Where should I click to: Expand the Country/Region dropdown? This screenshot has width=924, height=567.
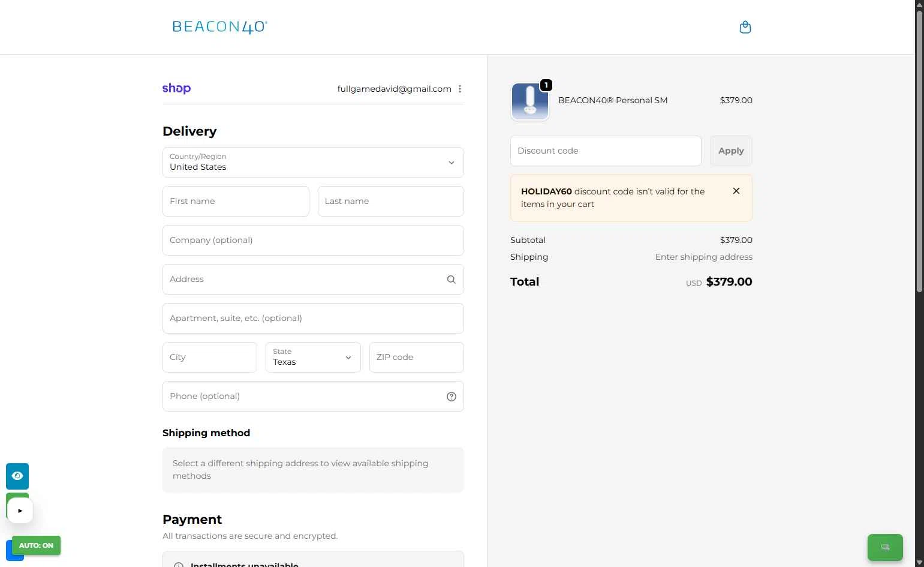(x=313, y=162)
